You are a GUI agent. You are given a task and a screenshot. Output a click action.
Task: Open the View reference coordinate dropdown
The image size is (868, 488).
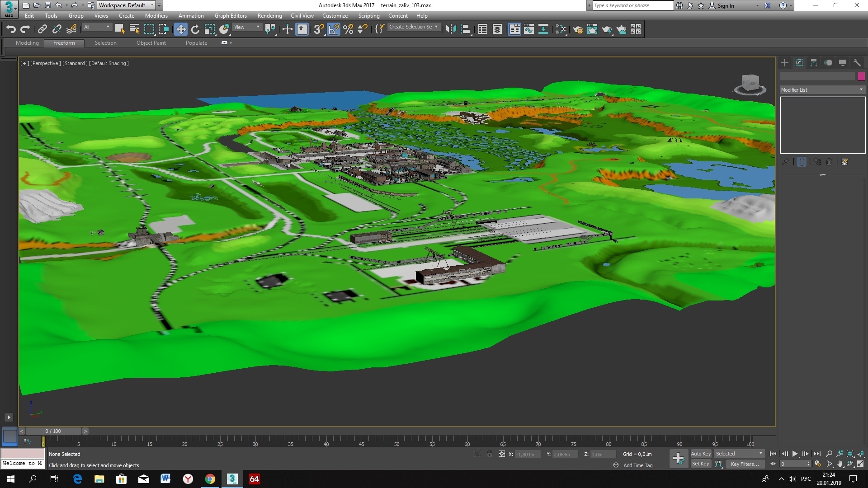247,27
